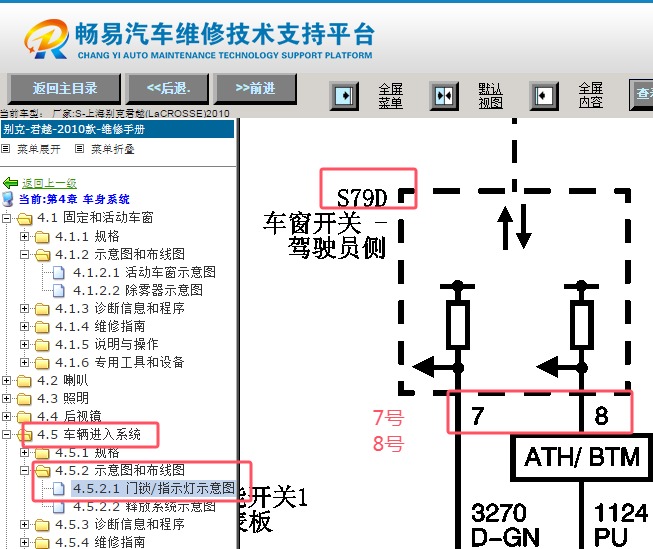Collapse the 4.1.2 示意图和布线图 node
653x549 pixels.
tap(25, 254)
